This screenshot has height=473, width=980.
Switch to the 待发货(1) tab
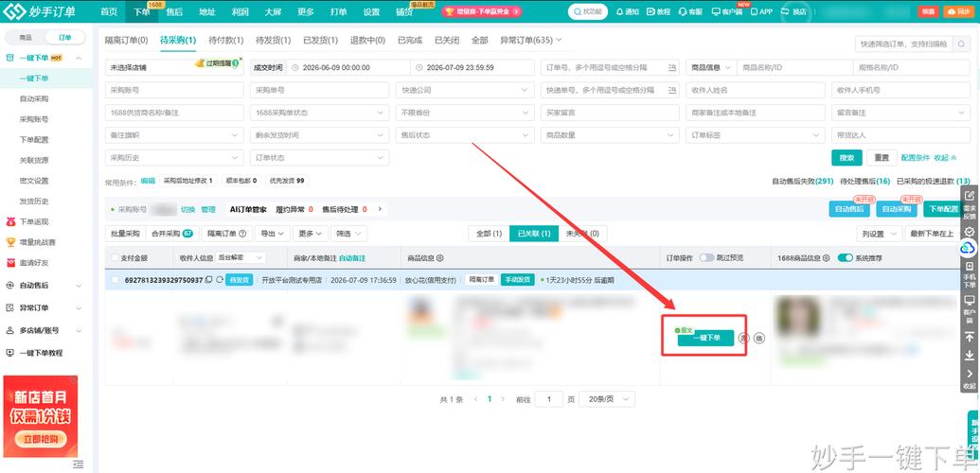point(273,40)
